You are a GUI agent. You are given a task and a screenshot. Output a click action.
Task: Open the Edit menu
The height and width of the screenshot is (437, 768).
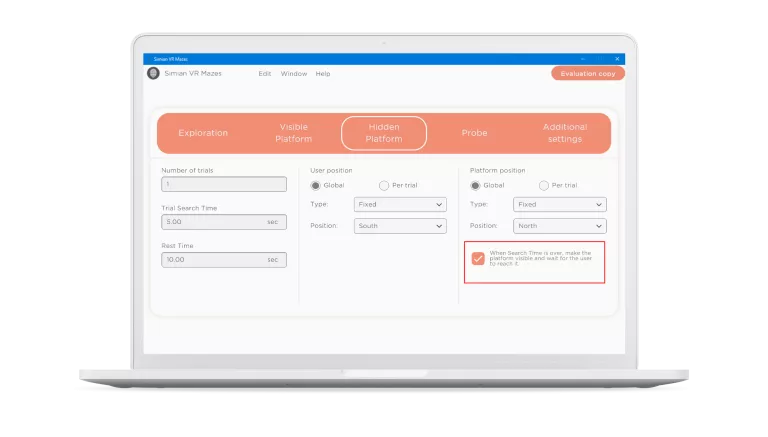tap(264, 73)
